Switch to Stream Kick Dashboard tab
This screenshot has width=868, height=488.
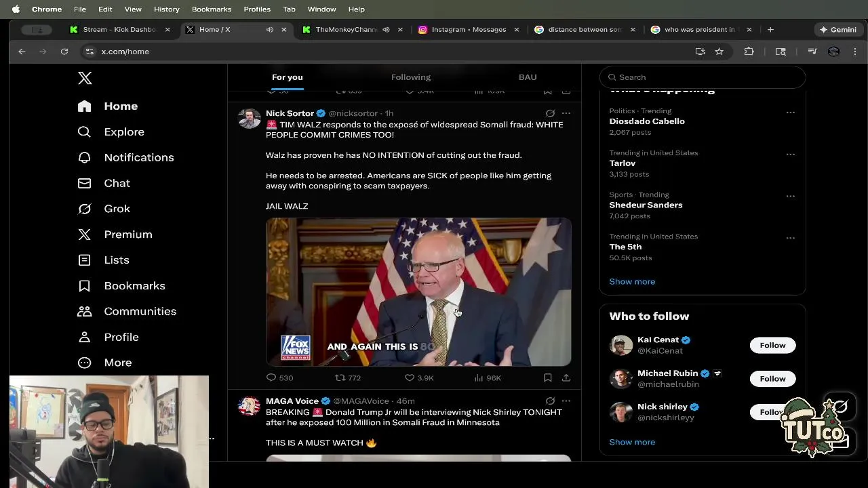(119, 30)
